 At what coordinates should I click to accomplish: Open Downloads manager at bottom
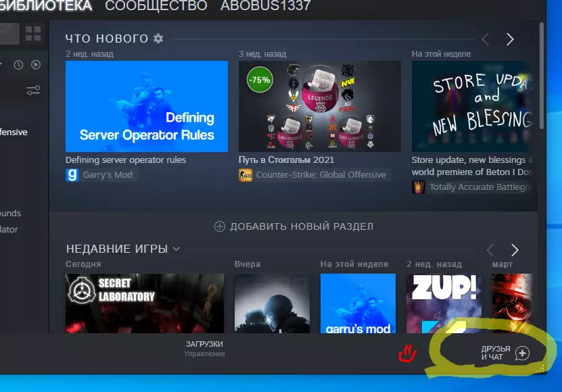point(205,349)
